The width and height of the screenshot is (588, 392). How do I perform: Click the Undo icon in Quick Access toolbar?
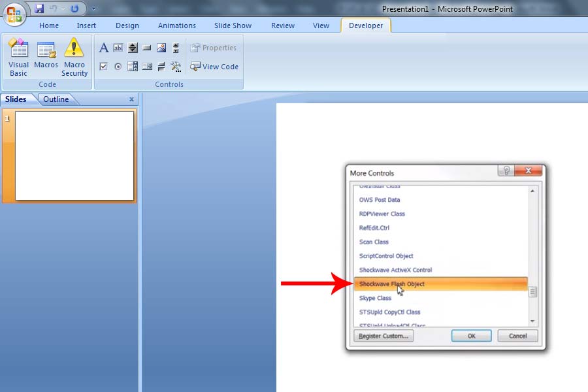pyautogui.click(x=54, y=8)
